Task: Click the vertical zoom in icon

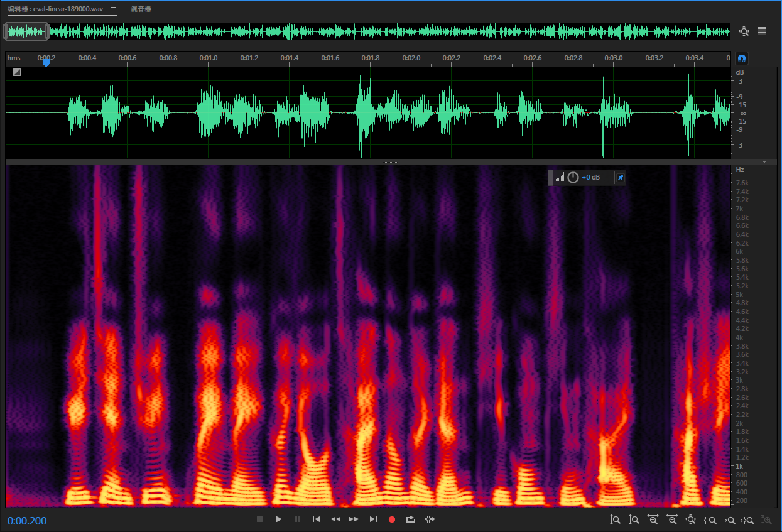Action: click(x=616, y=520)
